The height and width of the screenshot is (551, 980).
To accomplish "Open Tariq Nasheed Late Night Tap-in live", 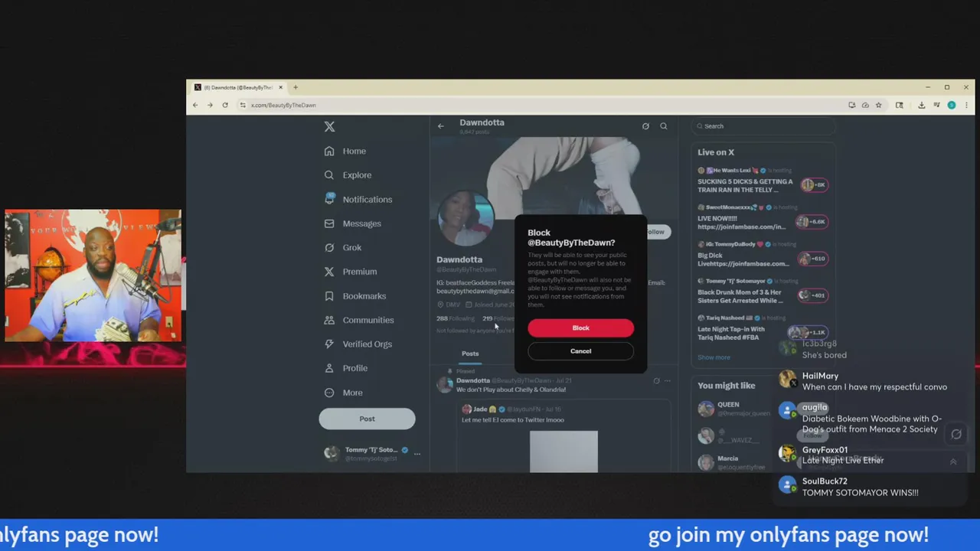I will pyautogui.click(x=762, y=328).
